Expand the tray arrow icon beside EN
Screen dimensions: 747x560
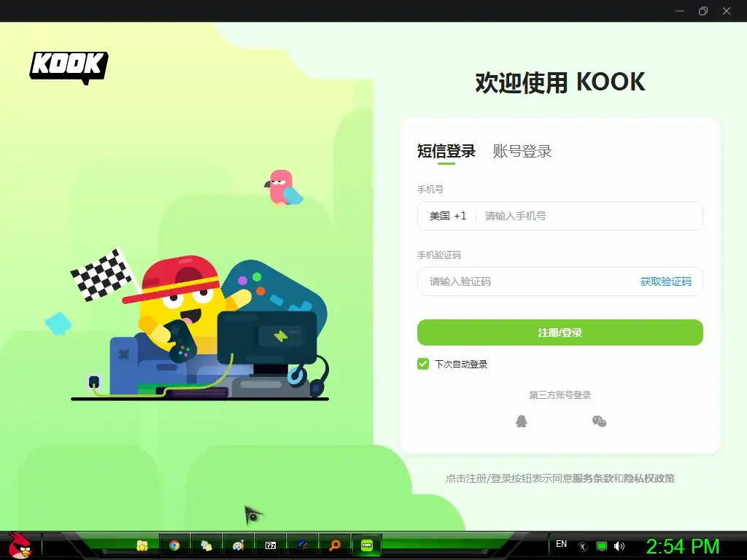click(x=583, y=547)
